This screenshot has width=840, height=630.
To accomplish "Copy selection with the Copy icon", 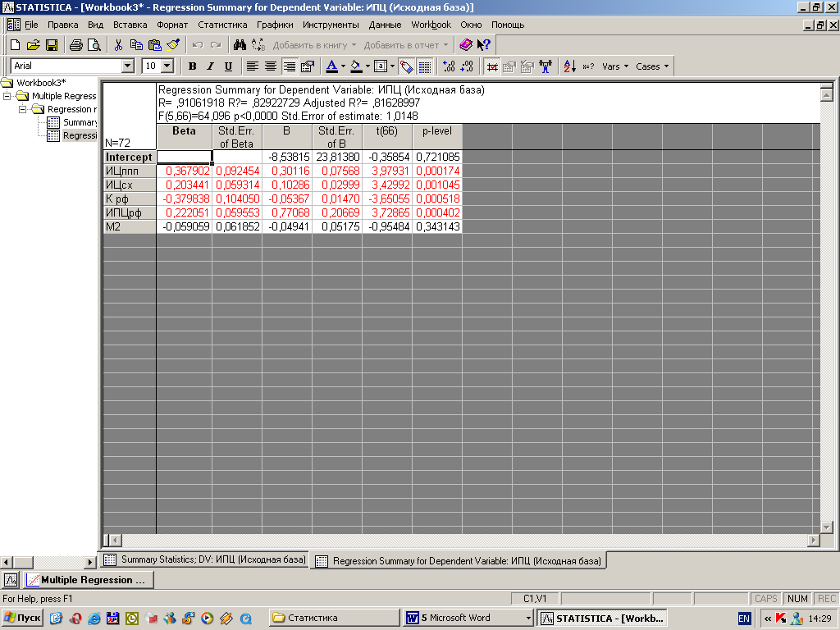I will [137, 45].
